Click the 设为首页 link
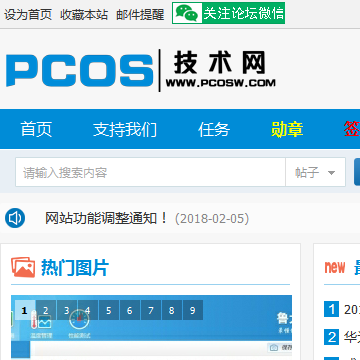 28,15
